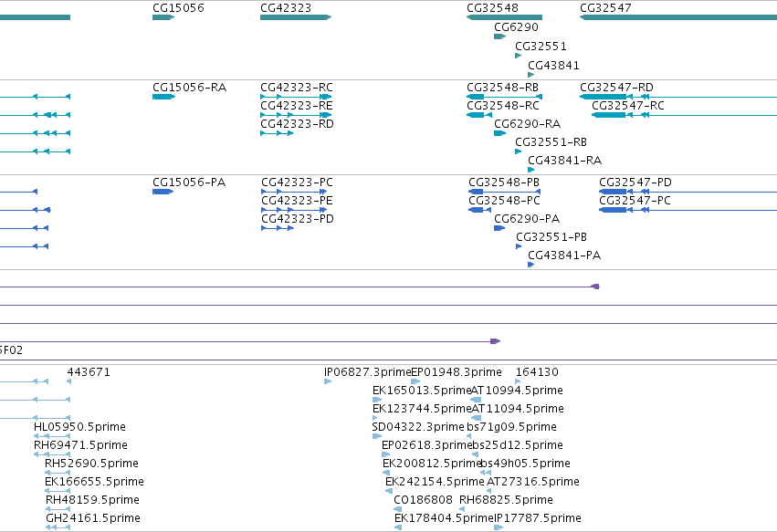The height and width of the screenshot is (532, 777).
Task: Select the CG42323-RC transcript glyph
Action: (x=296, y=97)
